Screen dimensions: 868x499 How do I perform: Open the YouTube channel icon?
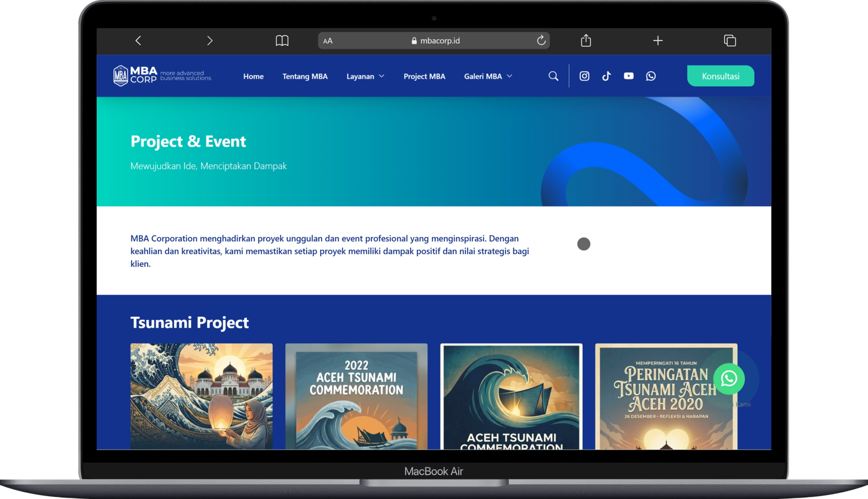pyautogui.click(x=629, y=76)
